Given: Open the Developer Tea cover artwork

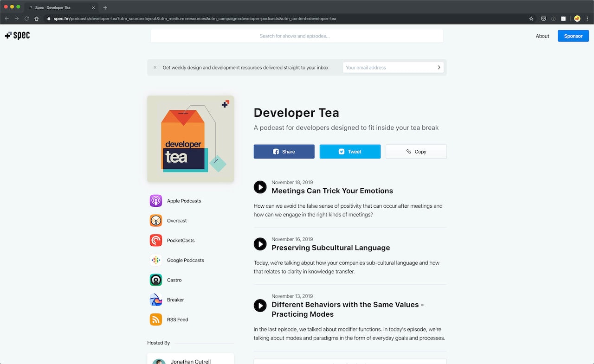Looking at the screenshot, I should (x=190, y=139).
